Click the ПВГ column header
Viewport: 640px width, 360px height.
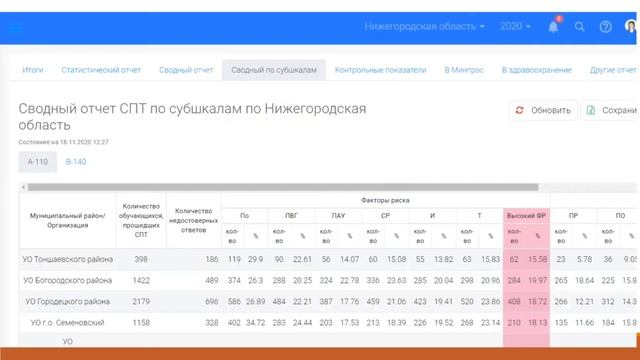[291, 216]
